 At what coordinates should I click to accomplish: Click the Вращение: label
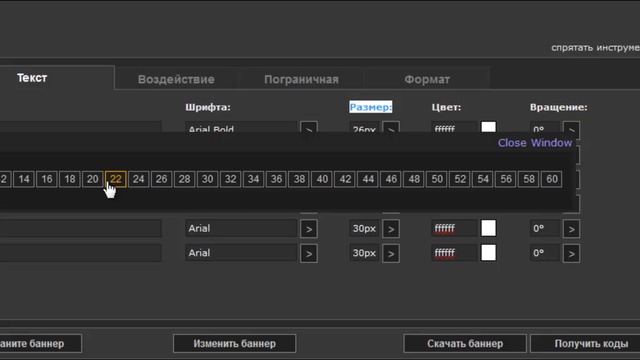558,107
